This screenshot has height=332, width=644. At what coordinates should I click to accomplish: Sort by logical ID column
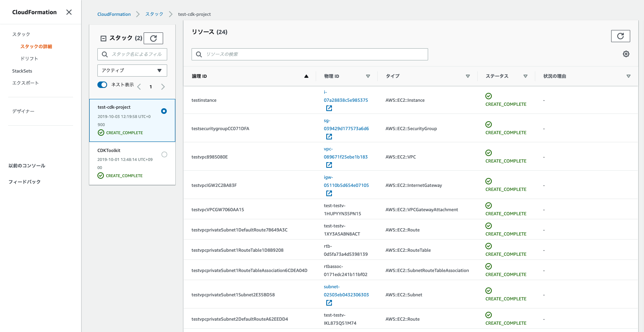pyautogui.click(x=306, y=76)
